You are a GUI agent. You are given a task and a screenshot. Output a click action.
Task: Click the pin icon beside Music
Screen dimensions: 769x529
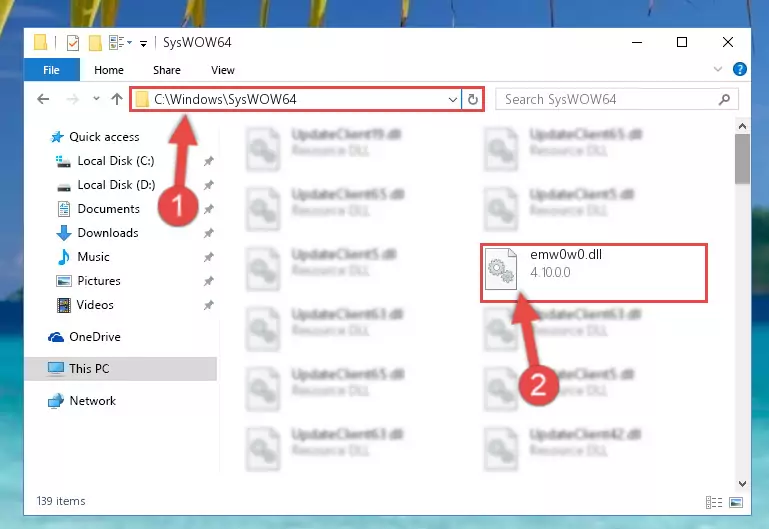(x=209, y=257)
